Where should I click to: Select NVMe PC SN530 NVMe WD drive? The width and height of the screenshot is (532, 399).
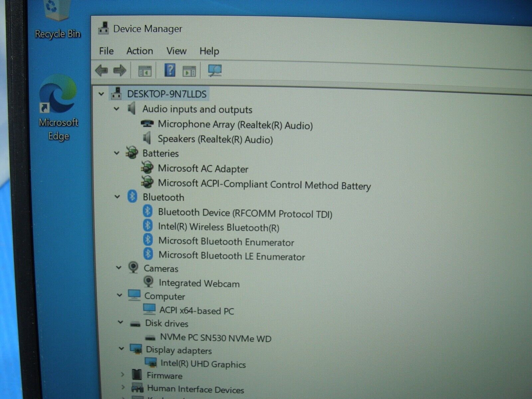pos(216,338)
